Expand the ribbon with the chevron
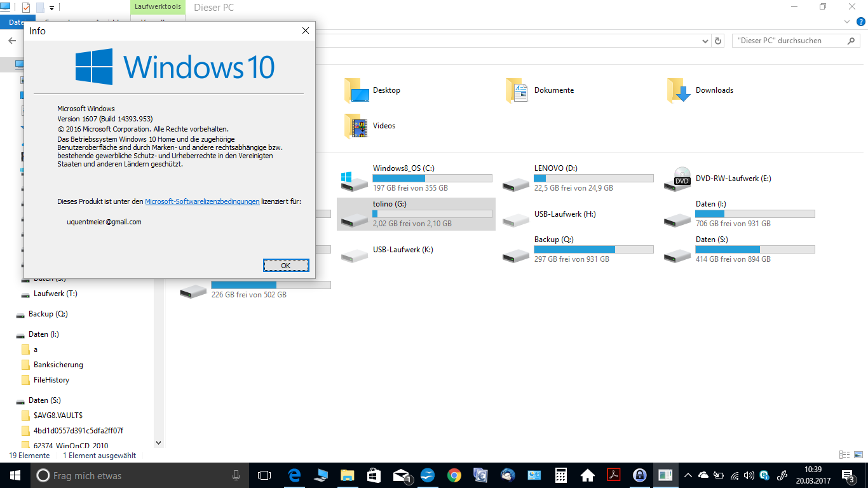 [x=846, y=22]
